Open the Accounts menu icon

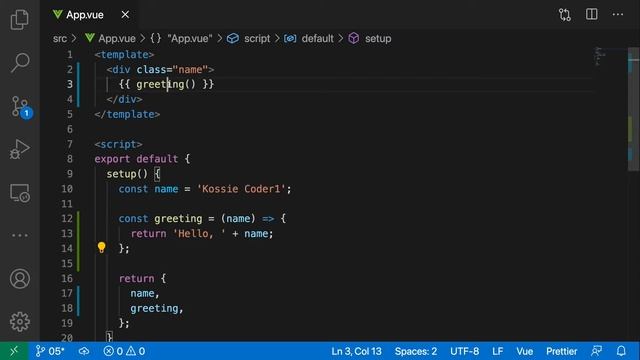20,279
